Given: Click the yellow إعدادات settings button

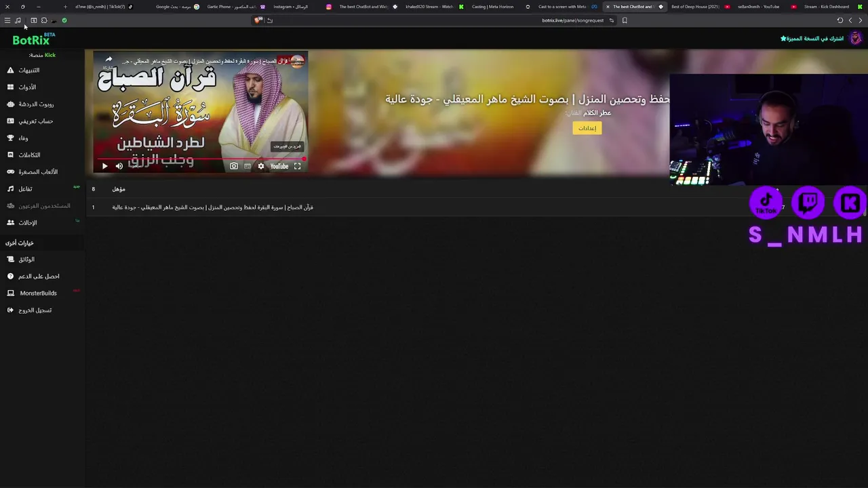Looking at the screenshot, I should click(x=587, y=128).
